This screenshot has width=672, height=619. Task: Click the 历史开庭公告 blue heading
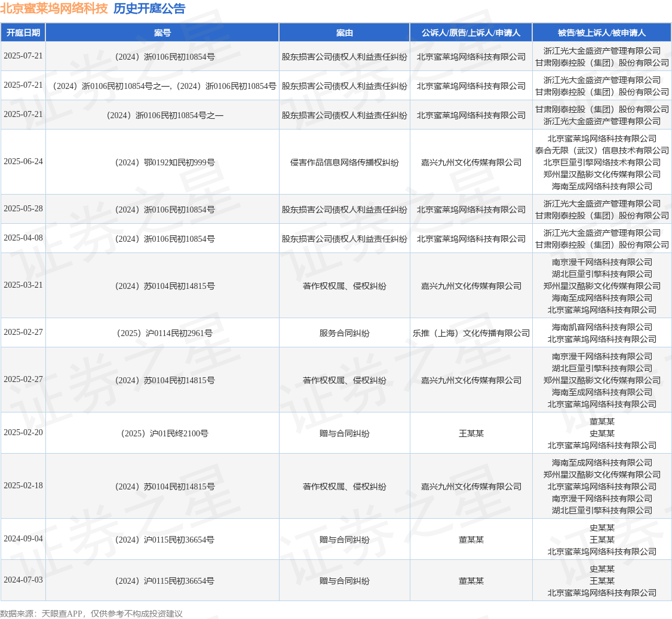pyautogui.click(x=149, y=8)
